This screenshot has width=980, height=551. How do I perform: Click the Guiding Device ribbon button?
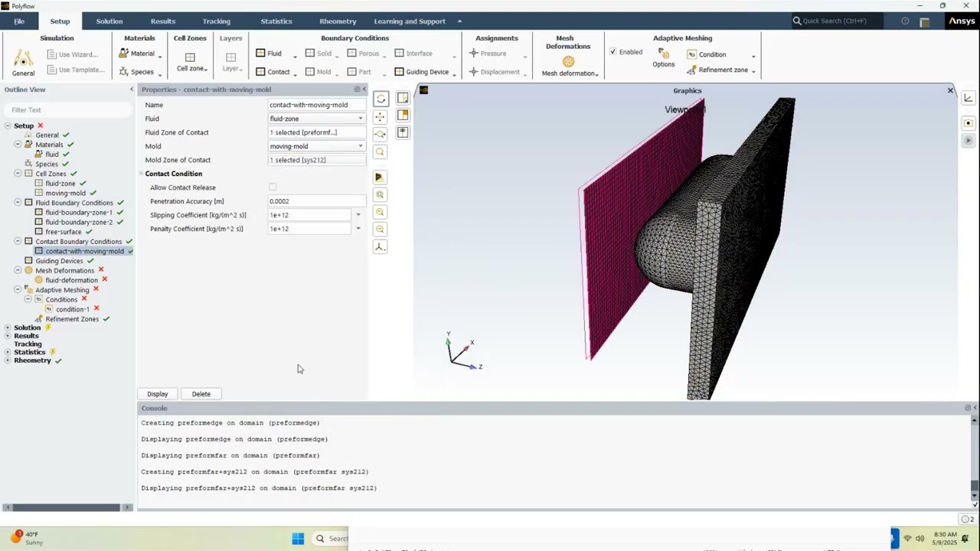(x=422, y=72)
